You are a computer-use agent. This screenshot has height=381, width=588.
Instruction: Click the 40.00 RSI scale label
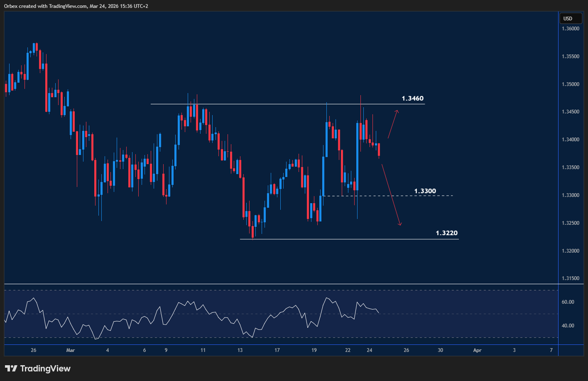tap(568, 326)
